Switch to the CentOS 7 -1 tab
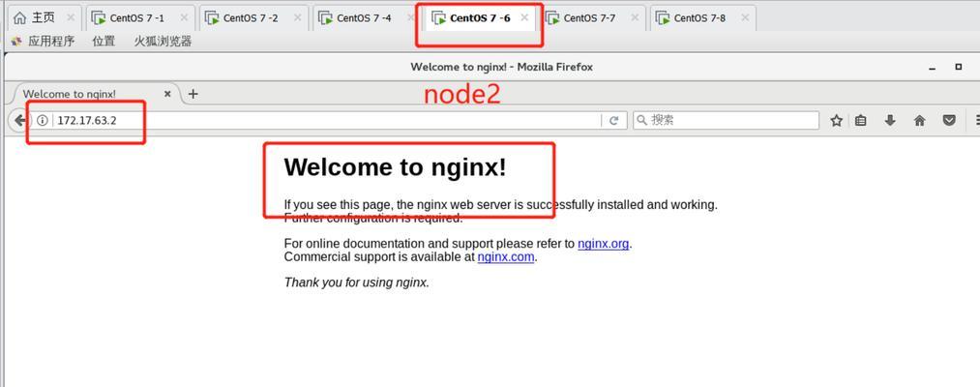 coord(138,17)
